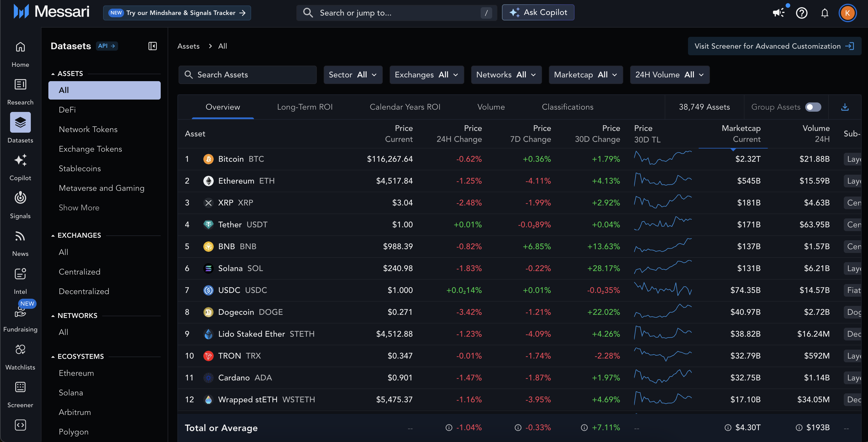Open the News feed sidebar icon
Viewport: 868px width, 442px height.
[x=20, y=236]
